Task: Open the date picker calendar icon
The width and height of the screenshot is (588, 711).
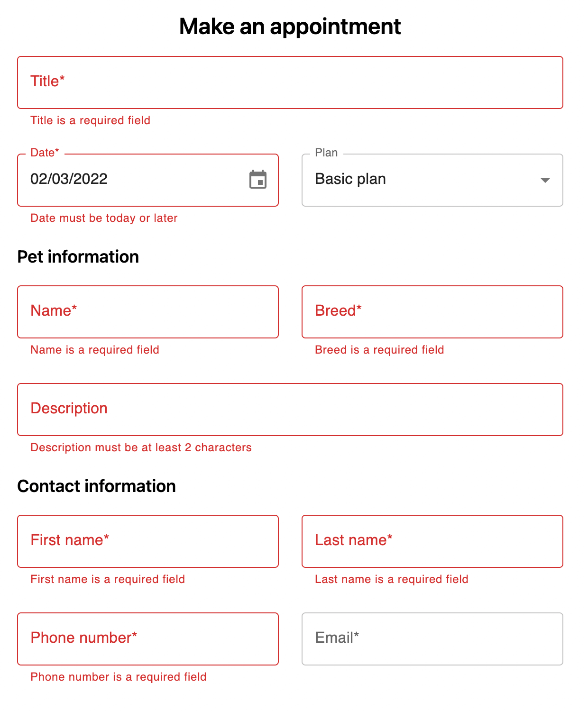Action: coord(258,180)
